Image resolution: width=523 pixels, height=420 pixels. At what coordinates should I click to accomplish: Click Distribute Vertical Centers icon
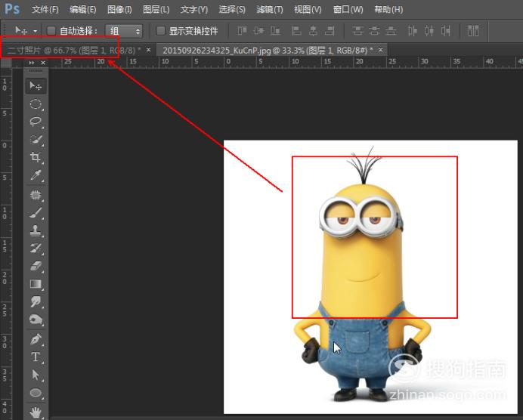point(374,31)
